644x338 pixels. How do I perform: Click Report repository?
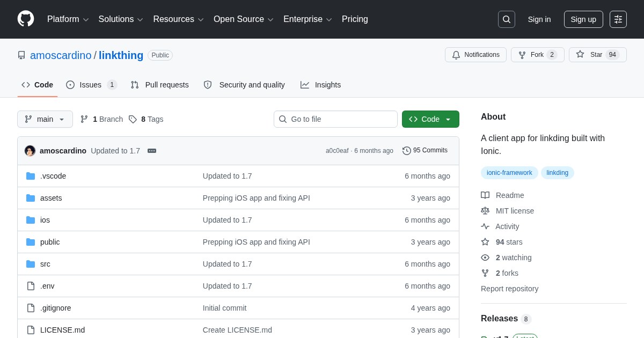(509, 289)
